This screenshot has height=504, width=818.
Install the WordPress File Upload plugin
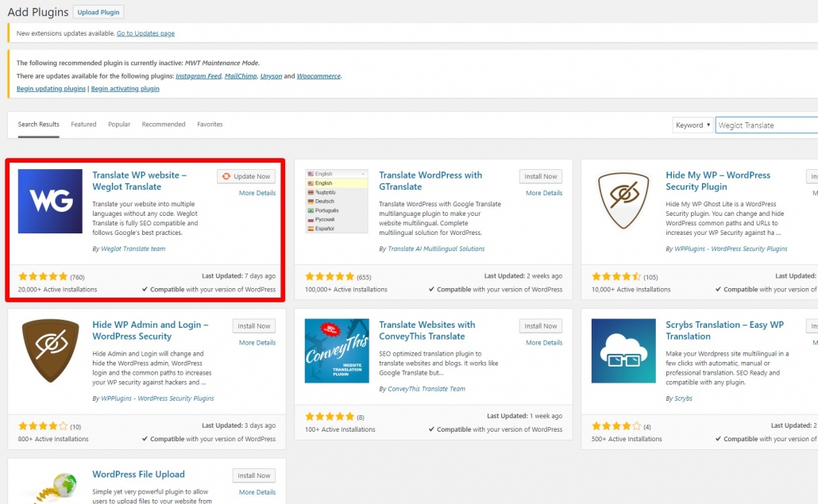(254, 475)
